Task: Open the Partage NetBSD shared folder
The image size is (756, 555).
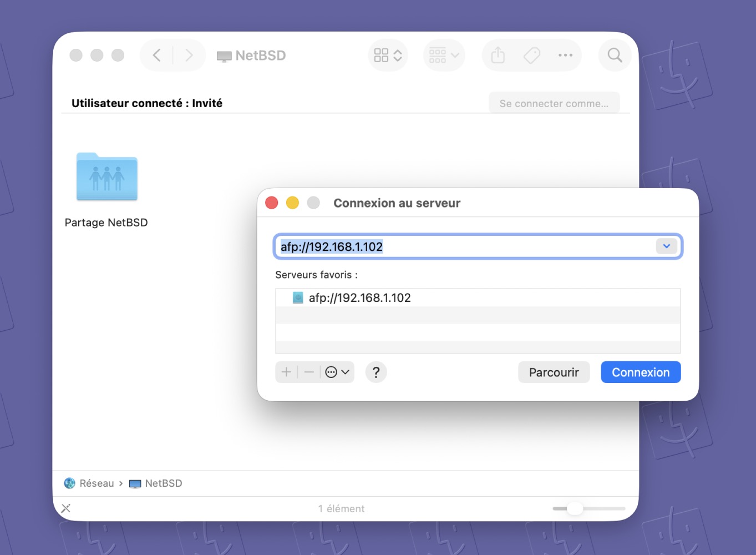Action: click(106, 177)
